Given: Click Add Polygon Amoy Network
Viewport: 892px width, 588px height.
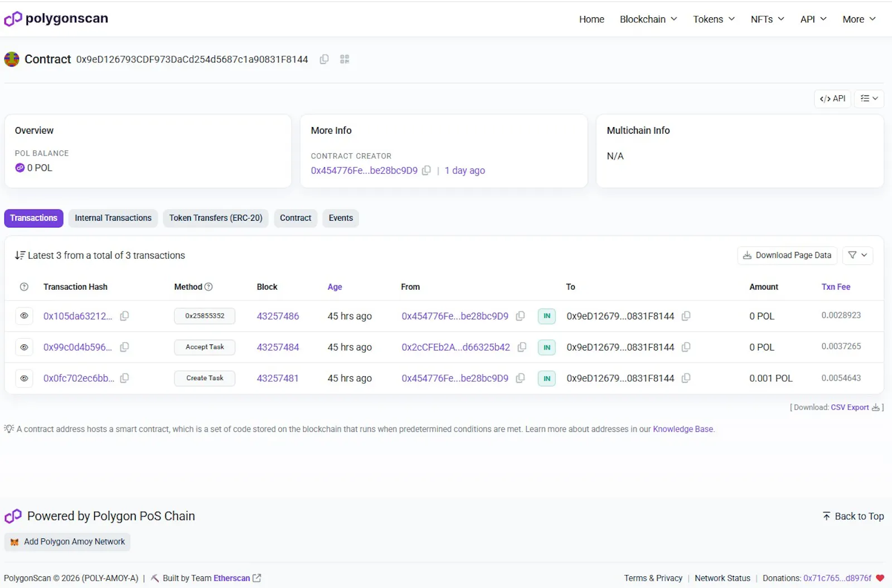Looking at the screenshot, I should [67, 542].
